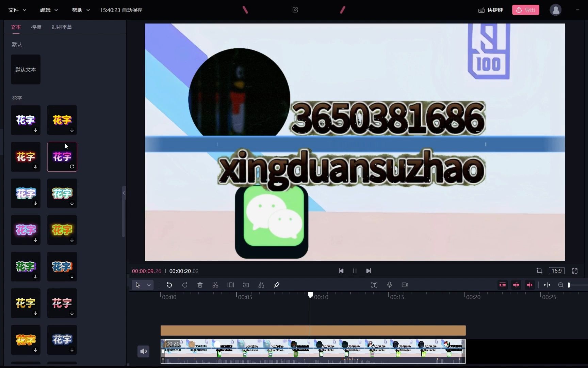Toggle main track magnet snapping
The image size is (588, 368).
point(503,285)
